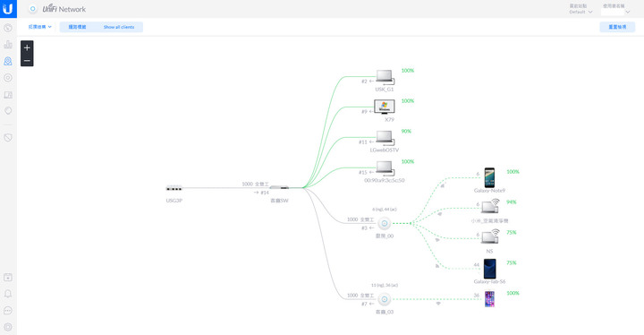Open the username dropdown at top right
The width and height of the screenshot is (644, 335).
coord(615,12)
